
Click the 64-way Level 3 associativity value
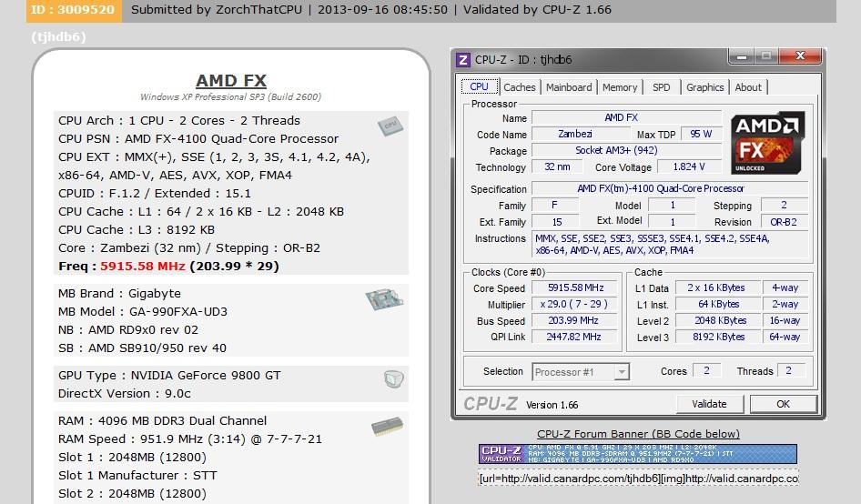(785, 338)
